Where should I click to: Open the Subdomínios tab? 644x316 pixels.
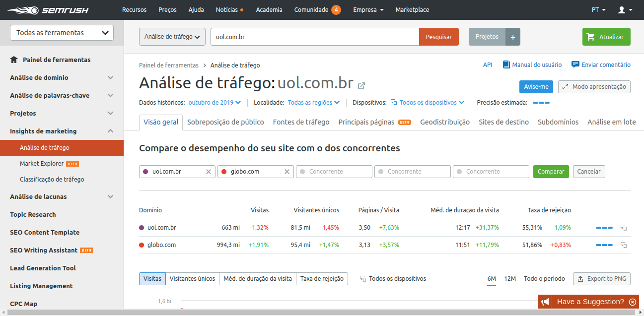558,122
